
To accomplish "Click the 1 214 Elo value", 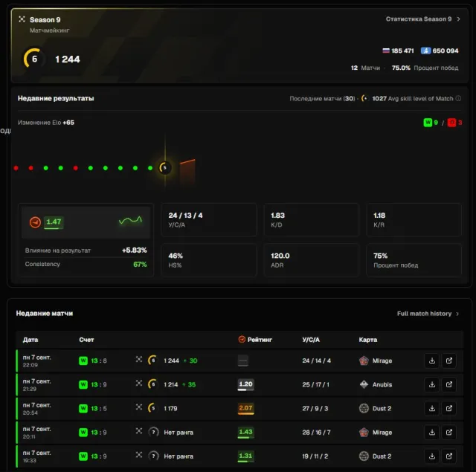I will coord(170,384).
